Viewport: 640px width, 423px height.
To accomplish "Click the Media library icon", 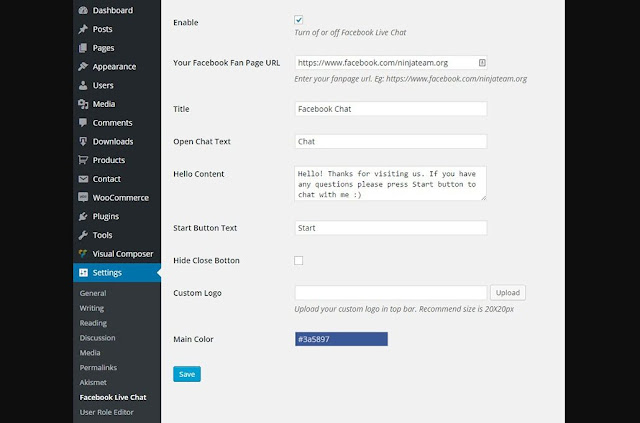I will [x=83, y=104].
